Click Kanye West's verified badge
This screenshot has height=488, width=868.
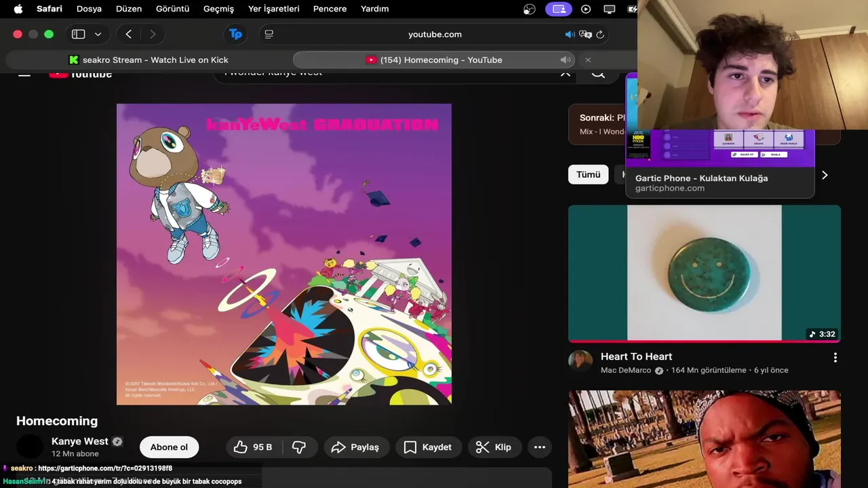click(117, 441)
